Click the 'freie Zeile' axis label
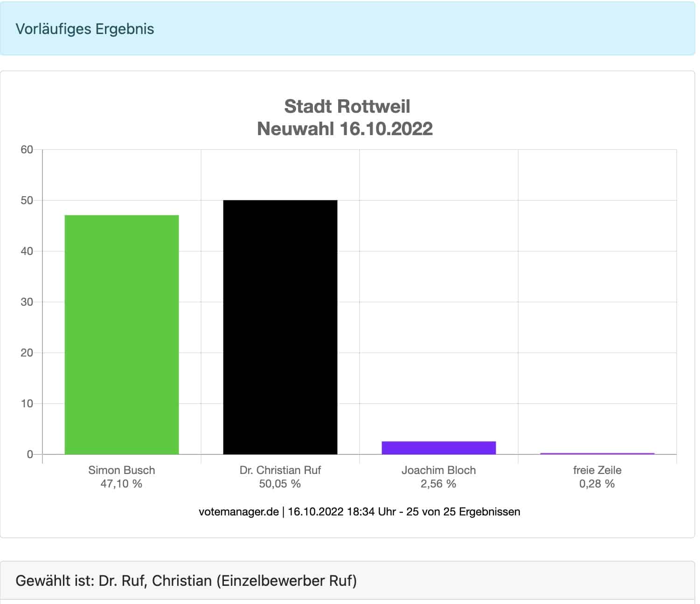 pos(597,470)
